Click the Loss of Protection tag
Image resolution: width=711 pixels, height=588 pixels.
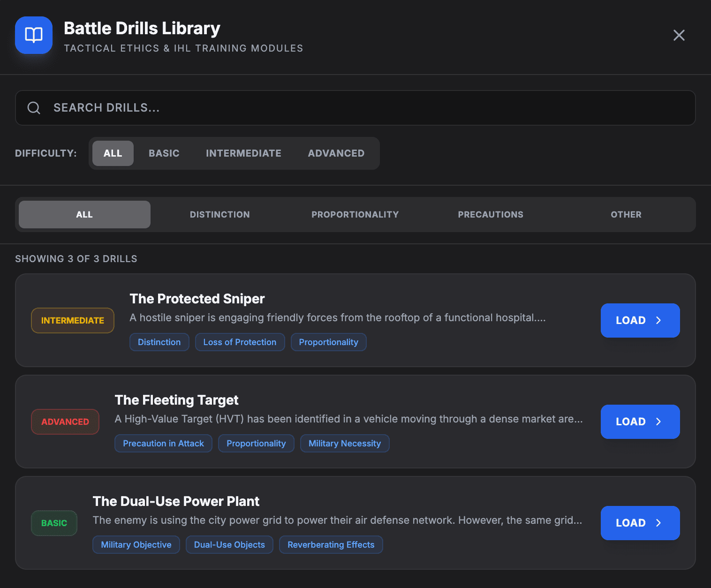pyautogui.click(x=240, y=342)
